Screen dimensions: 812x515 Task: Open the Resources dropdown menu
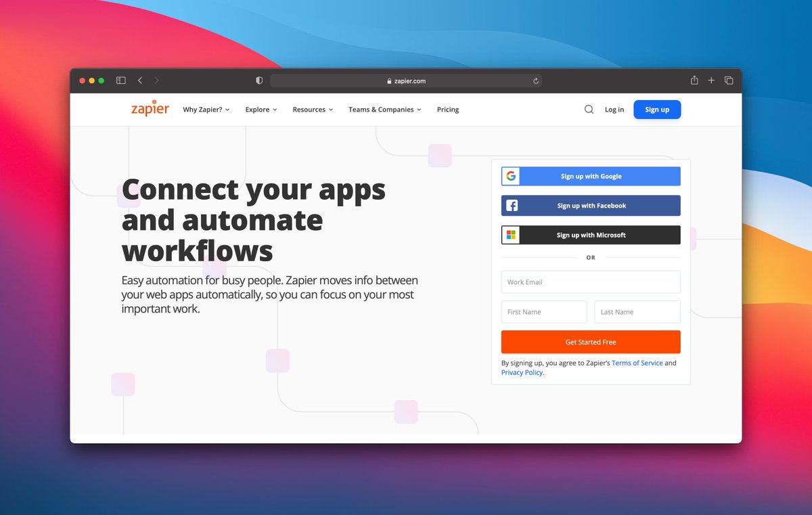313,110
